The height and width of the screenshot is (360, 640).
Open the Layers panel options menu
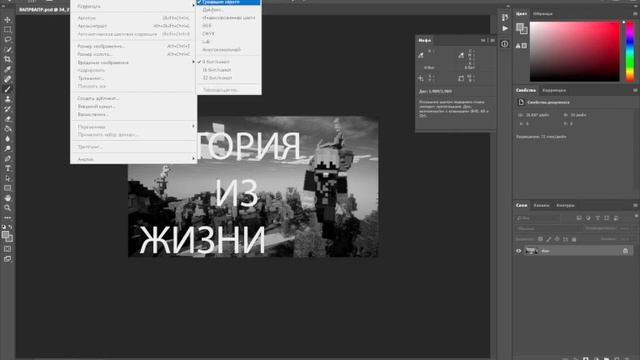(x=636, y=205)
